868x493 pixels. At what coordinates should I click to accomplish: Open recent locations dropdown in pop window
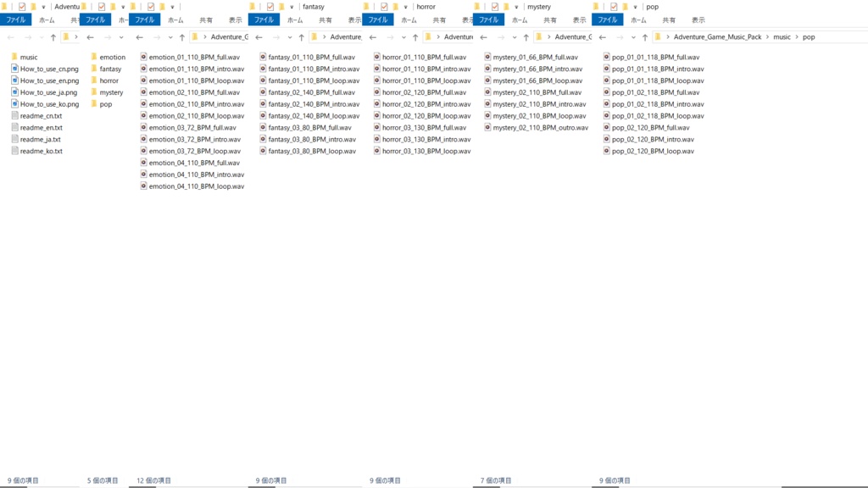633,37
